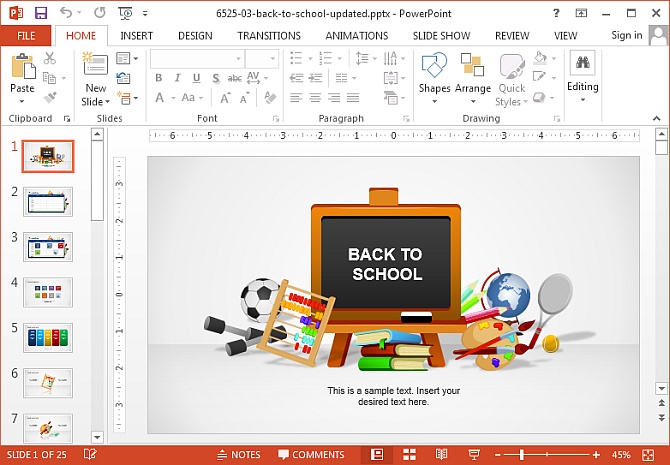The image size is (670, 465).
Task: Click the COMMENTS button in status bar
Action: tap(311, 455)
